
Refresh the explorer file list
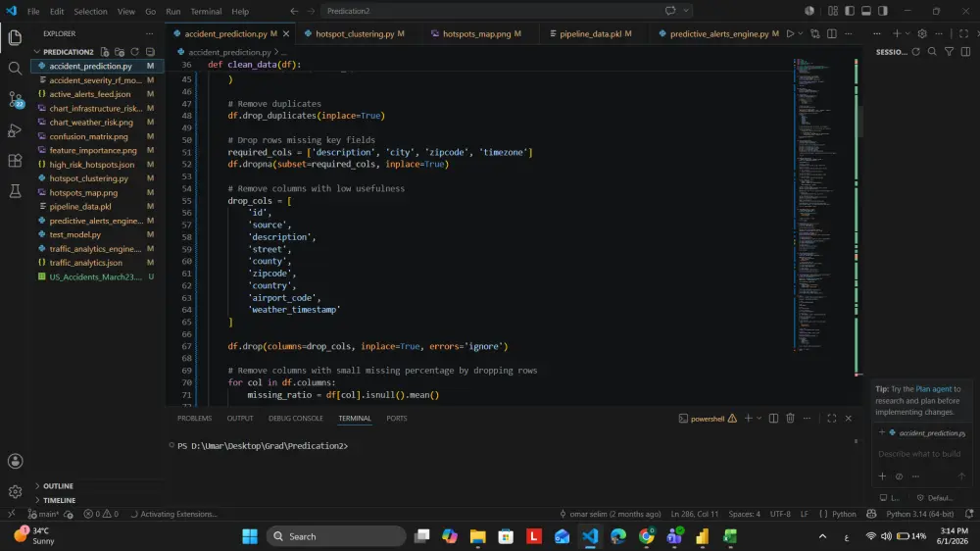click(x=134, y=52)
